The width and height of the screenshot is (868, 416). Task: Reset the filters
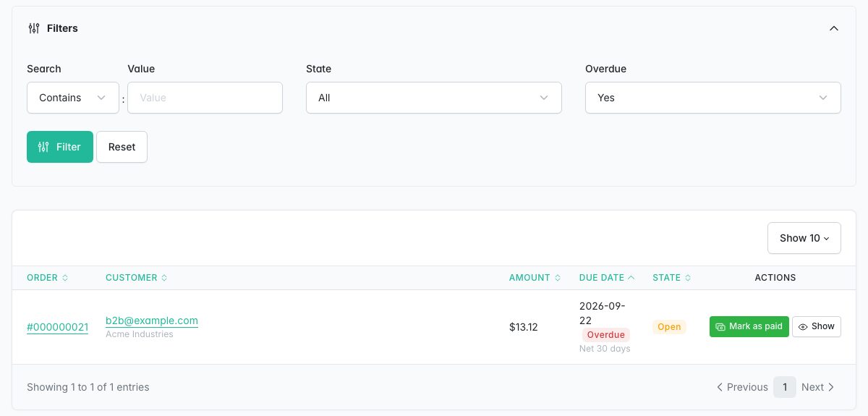point(122,147)
